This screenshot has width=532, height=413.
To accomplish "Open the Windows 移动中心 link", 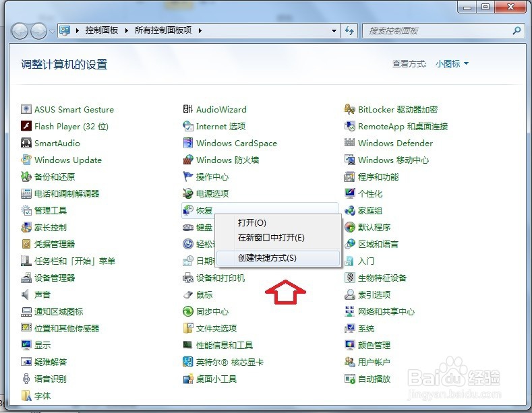I will point(394,160).
